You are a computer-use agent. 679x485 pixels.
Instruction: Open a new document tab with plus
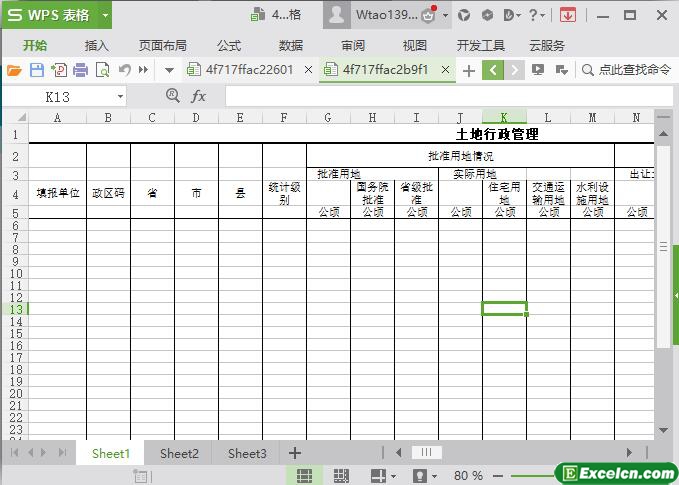coord(468,70)
